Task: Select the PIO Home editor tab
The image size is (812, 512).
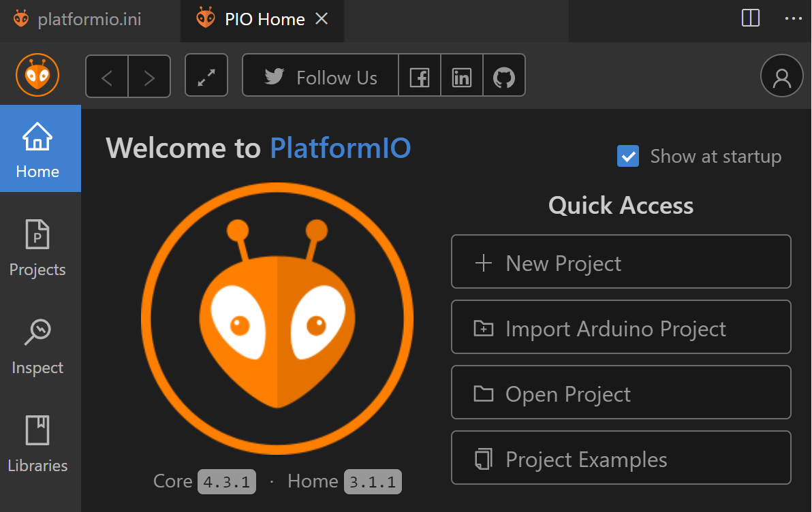Action: [264, 19]
